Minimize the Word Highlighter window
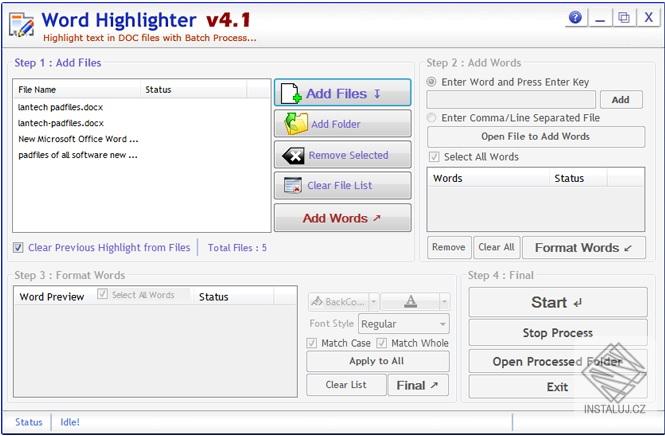 click(600, 18)
